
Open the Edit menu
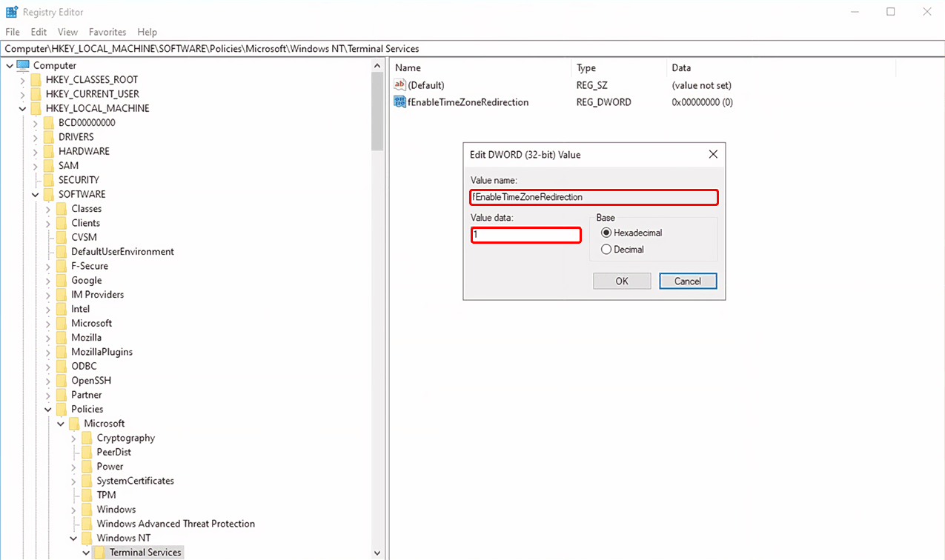pos(39,32)
